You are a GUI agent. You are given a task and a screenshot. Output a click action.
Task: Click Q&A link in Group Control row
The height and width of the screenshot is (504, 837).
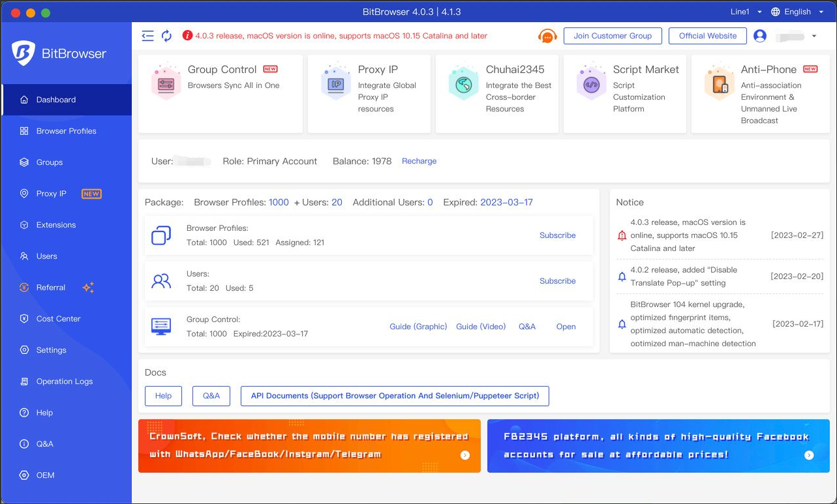pos(527,327)
